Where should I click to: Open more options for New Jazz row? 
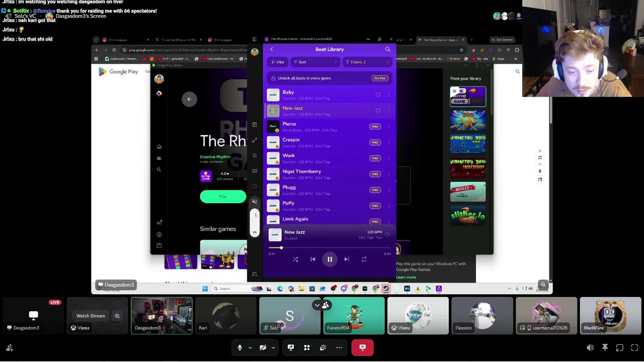click(389, 111)
